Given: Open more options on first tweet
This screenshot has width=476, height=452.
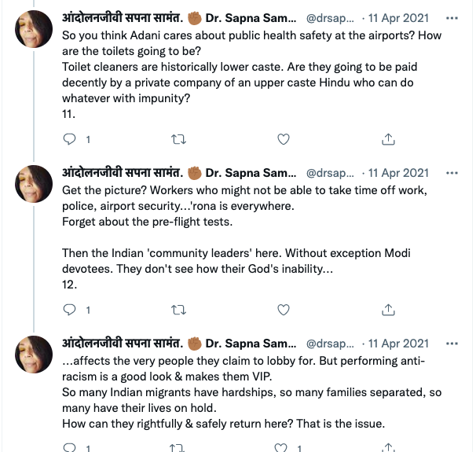Looking at the screenshot, I should click(452, 16).
